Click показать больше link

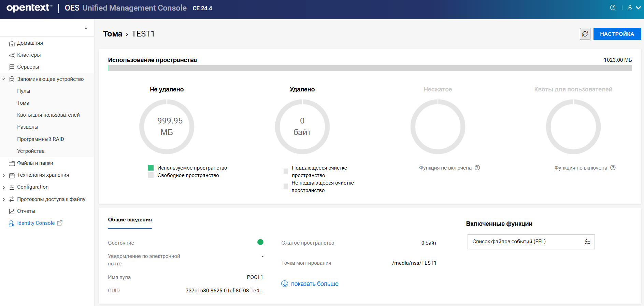[314, 284]
